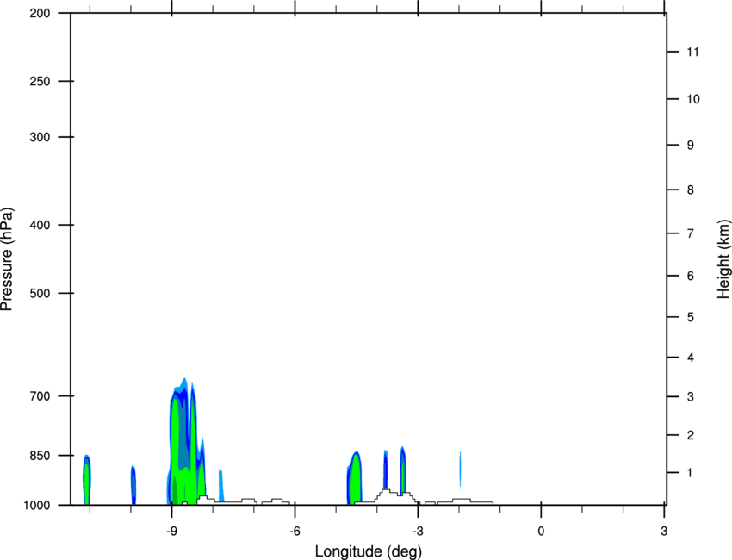Click the Height (km) axis title

point(723,259)
